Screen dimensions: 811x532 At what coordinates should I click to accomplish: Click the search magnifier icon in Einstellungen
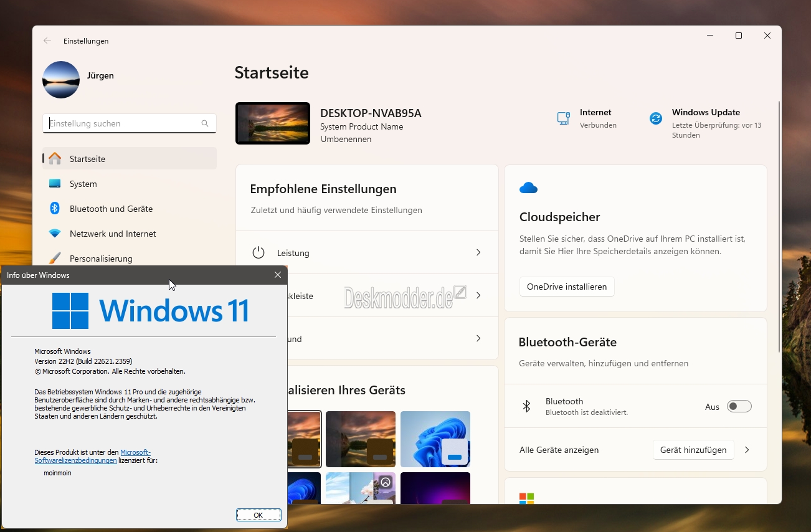pos(205,123)
